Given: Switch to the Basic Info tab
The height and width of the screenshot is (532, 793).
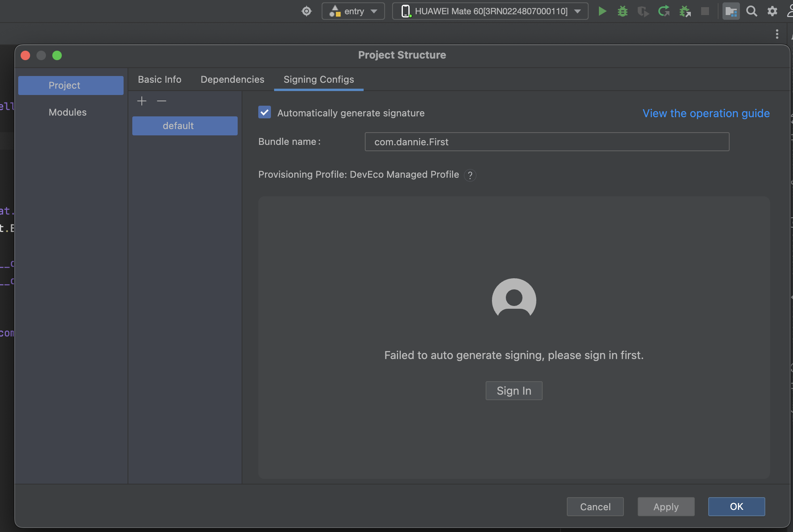Looking at the screenshot, I should (160, 80).
